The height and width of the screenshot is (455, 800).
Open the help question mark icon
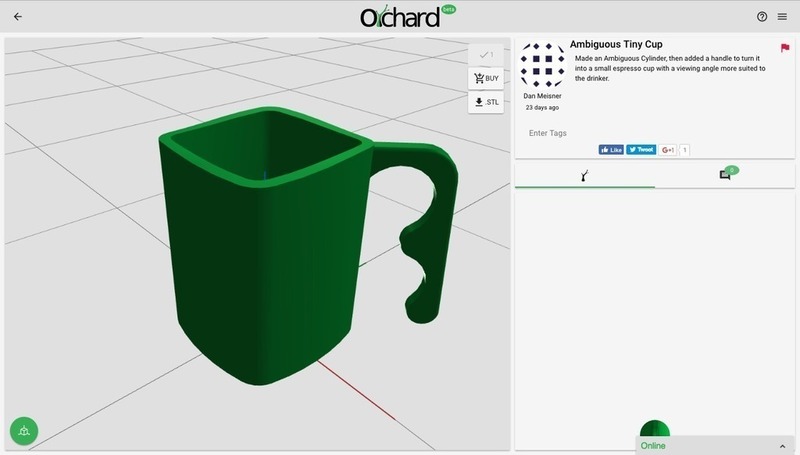pyautogui.click(x=762, y=17)
